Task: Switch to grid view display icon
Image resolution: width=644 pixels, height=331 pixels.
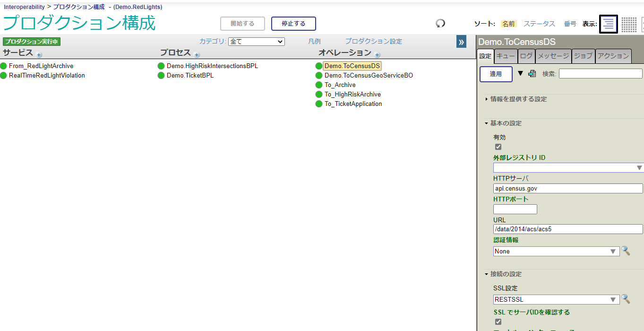Action: pyautogui.click(x=629, y=24)
